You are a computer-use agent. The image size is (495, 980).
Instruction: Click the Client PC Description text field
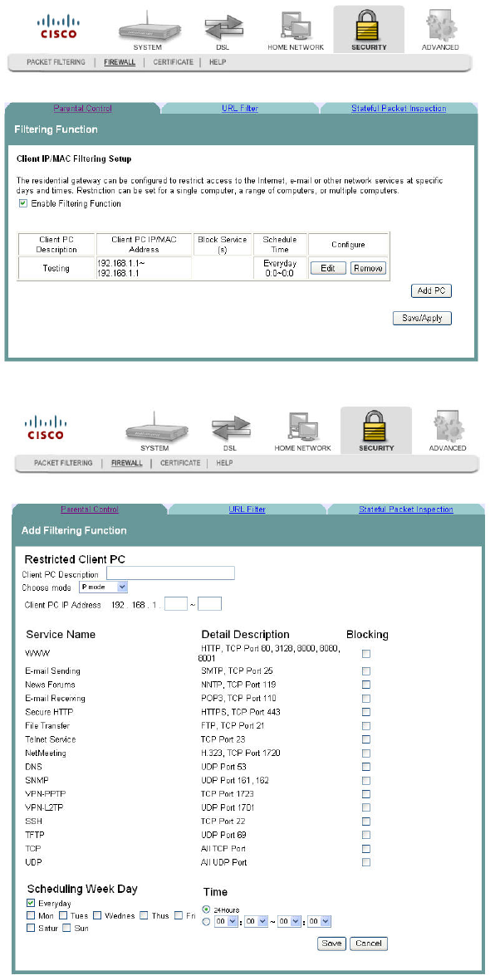point(170,573)
